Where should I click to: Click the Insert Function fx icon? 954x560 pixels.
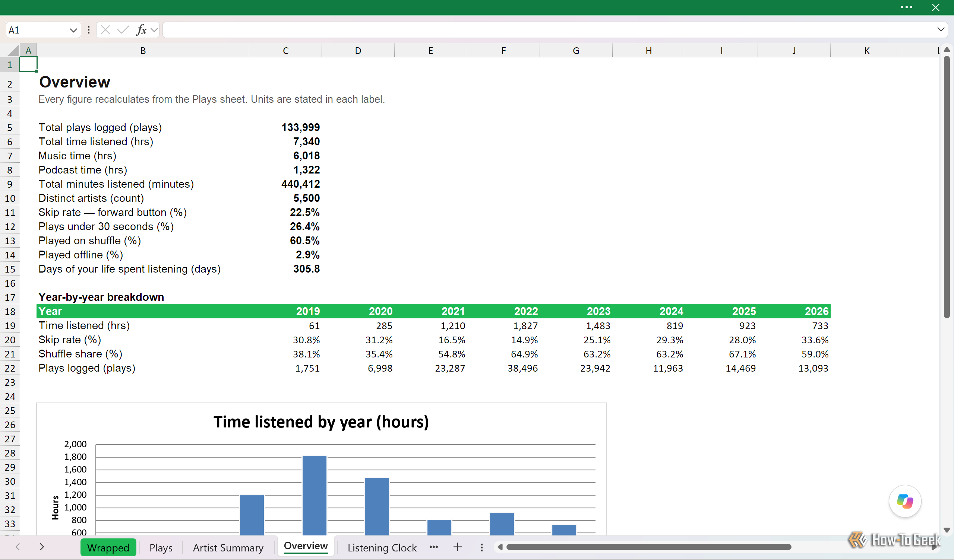[x=141, y=30]
